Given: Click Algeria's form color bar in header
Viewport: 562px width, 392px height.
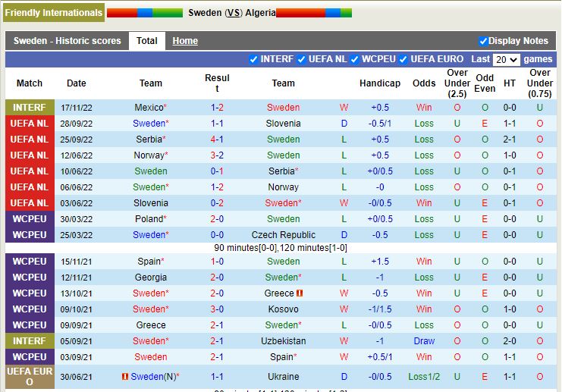Looking at the screenshot, I should tap(314, 13).
